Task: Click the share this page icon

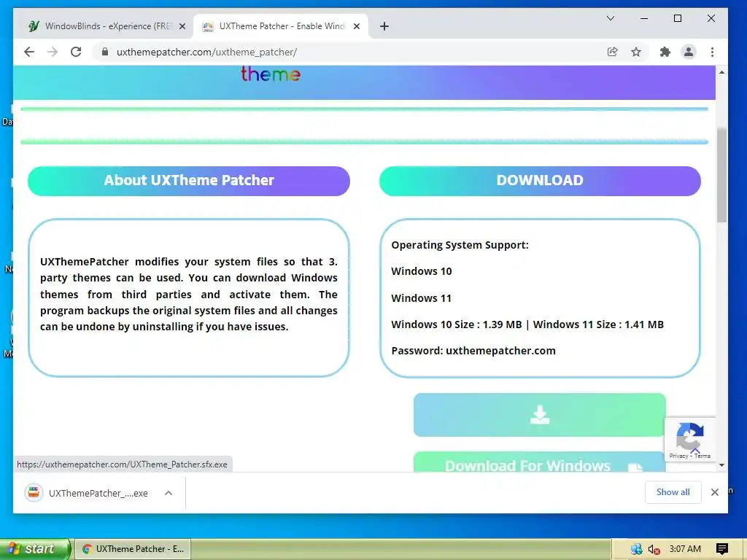Action: coord(613,52)
